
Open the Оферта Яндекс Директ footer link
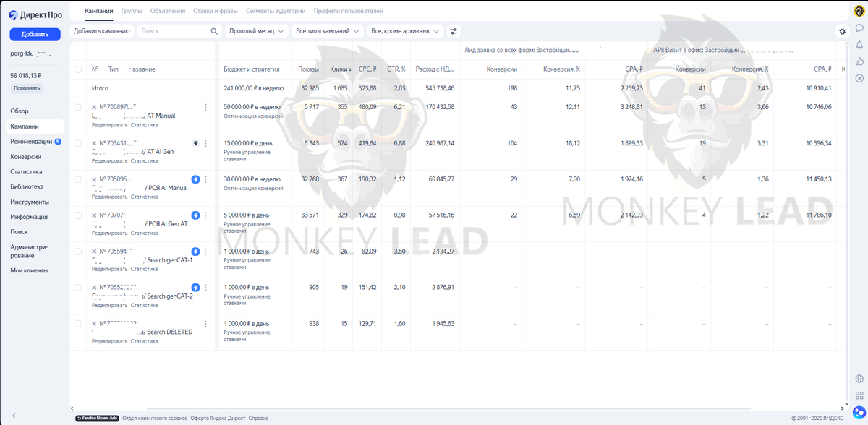[x=218, y=418]
